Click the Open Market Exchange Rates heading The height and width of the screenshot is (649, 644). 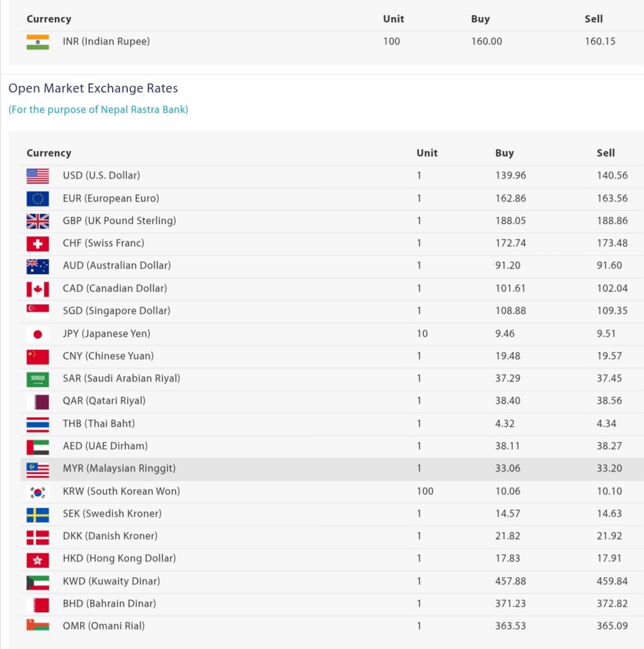93,88
